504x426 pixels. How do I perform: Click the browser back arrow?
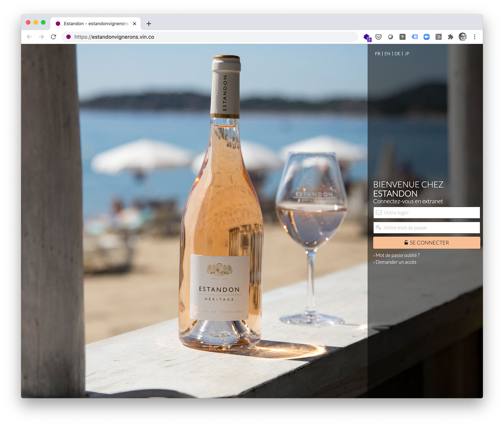(x=29, y=37)
